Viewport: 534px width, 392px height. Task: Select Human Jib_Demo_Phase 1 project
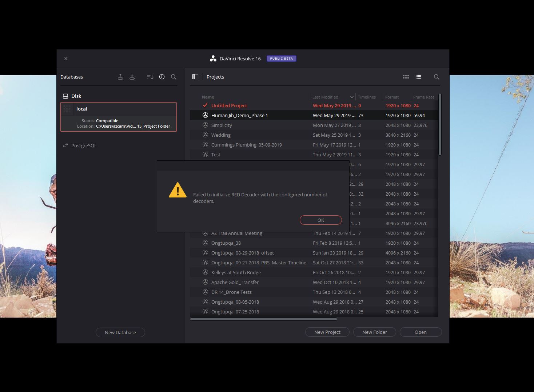click(x=314, y=115)
